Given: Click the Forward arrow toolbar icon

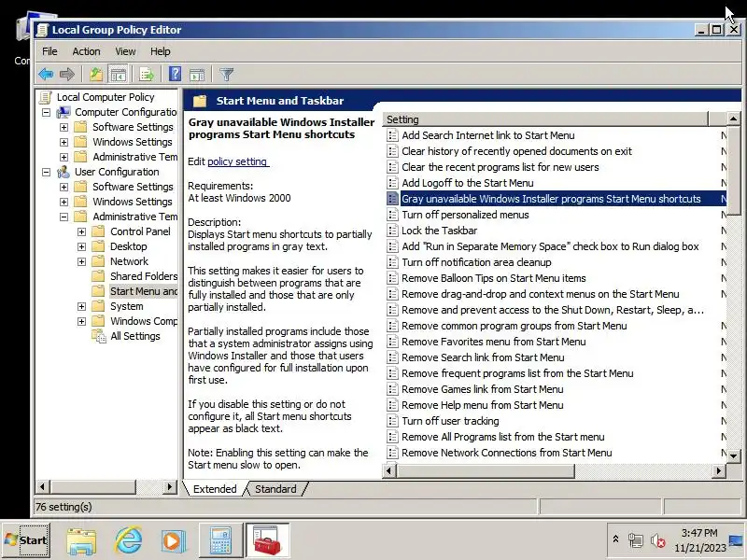Looking at the screenshot, I should click(67, 75).
